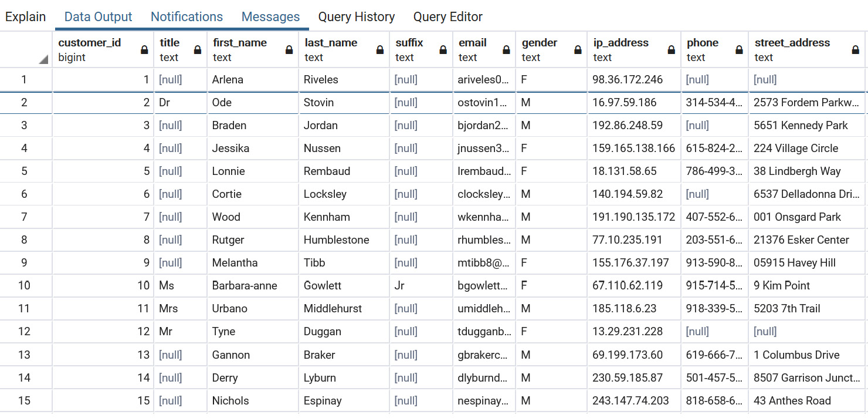Image resolution: width=868 pixels, height=418 pixels.
Task: Select the ip_address column header
Action: [x=634, y=50]
